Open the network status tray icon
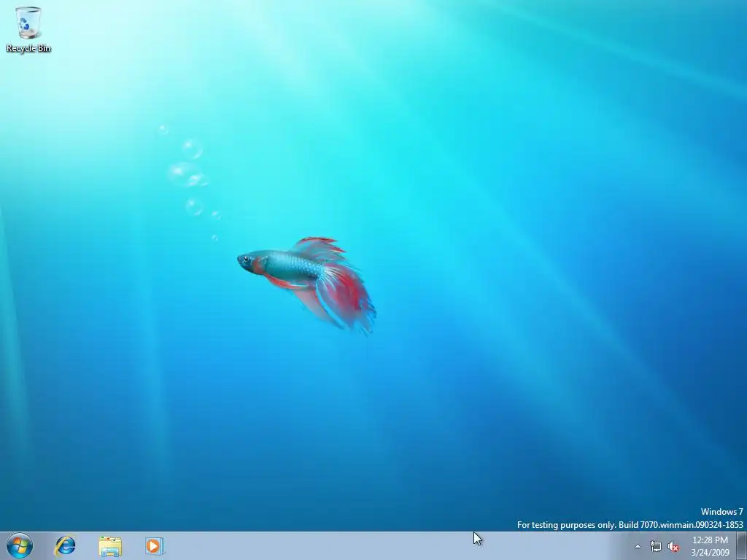The width and height of the screenshot is (747, 560). [656, 547]
